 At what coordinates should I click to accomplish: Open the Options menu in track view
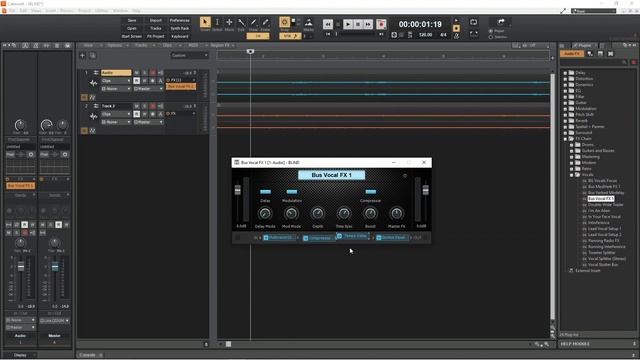tap(115, 45)
